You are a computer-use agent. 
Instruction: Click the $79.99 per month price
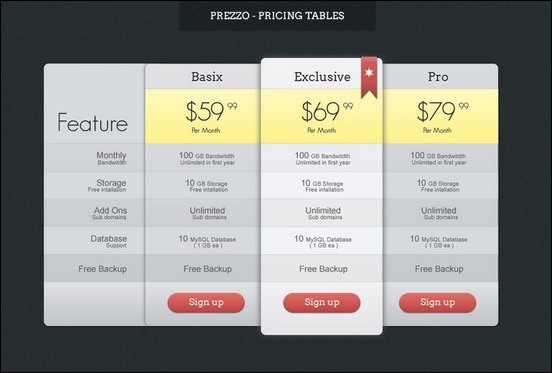click(x=443, y=117)
